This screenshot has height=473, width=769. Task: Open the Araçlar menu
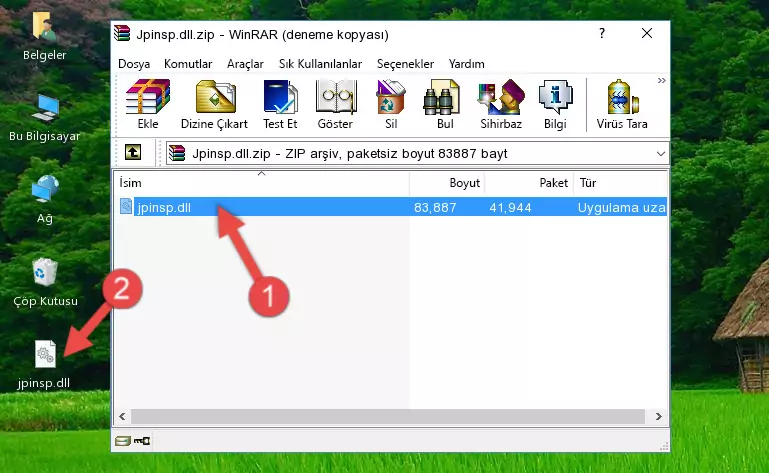click(245, 64)
